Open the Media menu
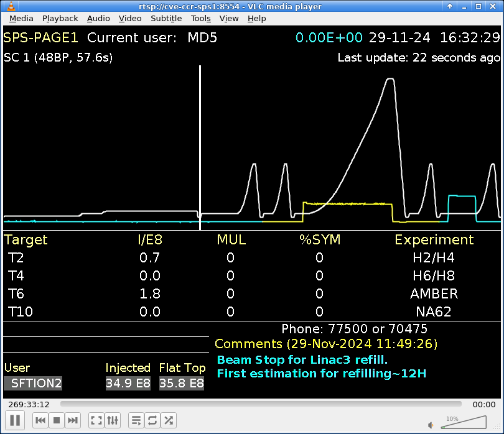Viewport: 504px width, 434px height. tap(21, 19)
